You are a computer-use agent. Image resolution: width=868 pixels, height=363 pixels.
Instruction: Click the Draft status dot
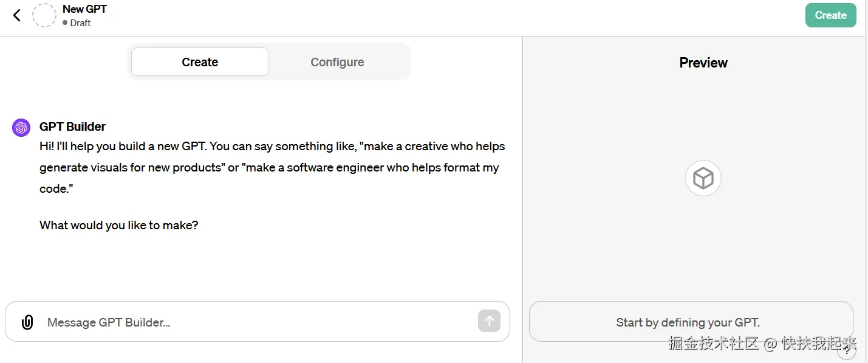65,23
